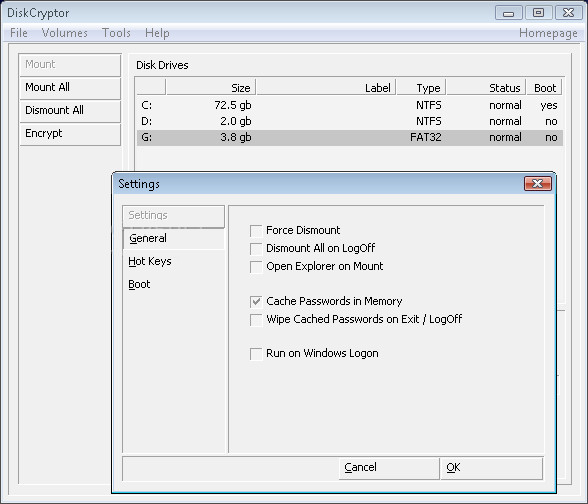
Task: Click Cancel in Settings dialog
Action: click(389, 468)
